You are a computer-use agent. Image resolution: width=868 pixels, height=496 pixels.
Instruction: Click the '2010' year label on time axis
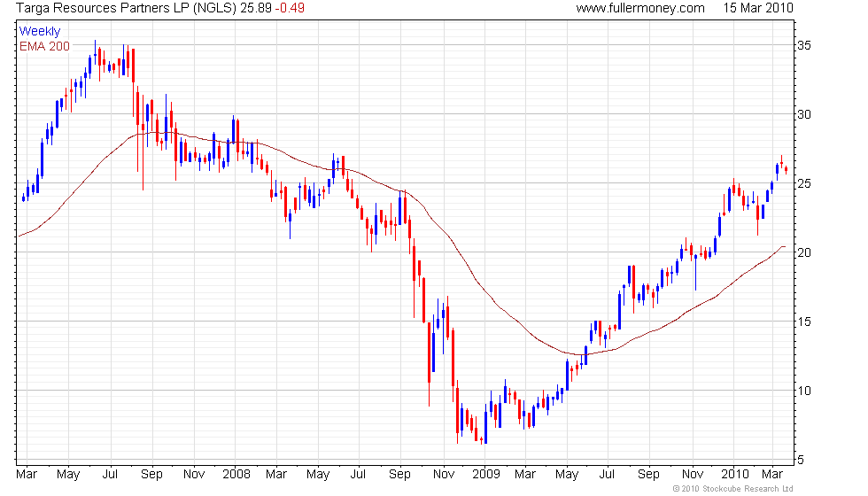pos(735,475)
